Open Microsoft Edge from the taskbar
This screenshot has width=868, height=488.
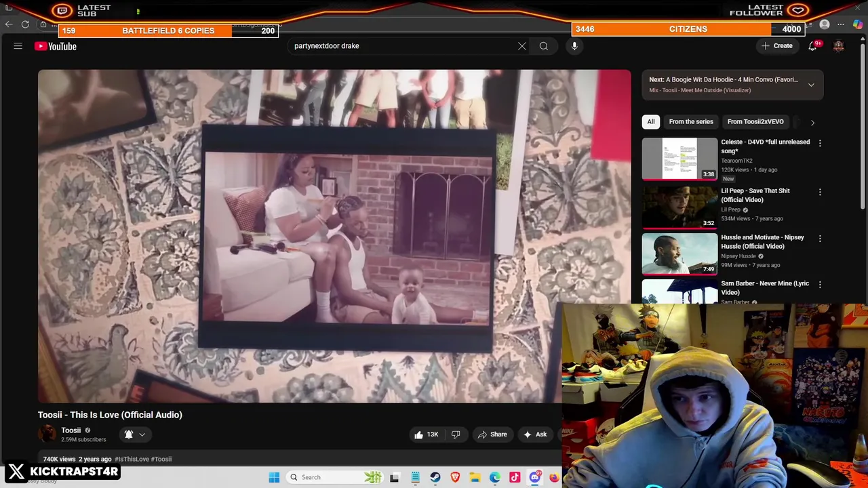[495, 477]
